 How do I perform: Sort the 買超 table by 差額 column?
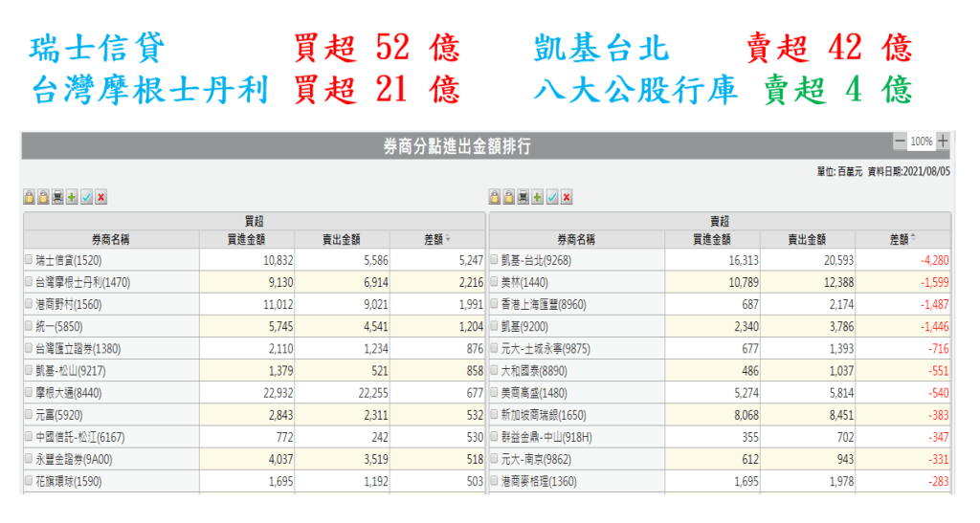point(436,238)
